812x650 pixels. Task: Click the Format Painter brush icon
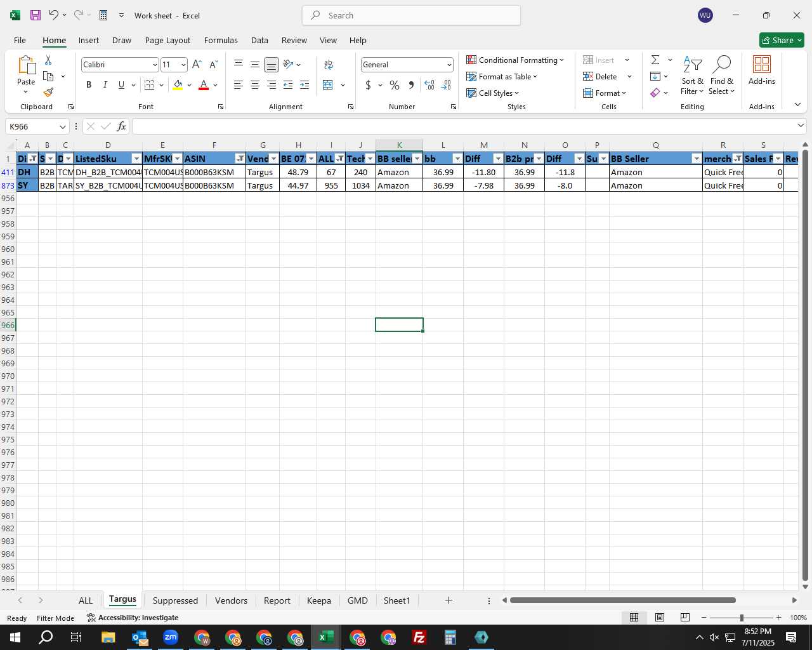[48, 93]
